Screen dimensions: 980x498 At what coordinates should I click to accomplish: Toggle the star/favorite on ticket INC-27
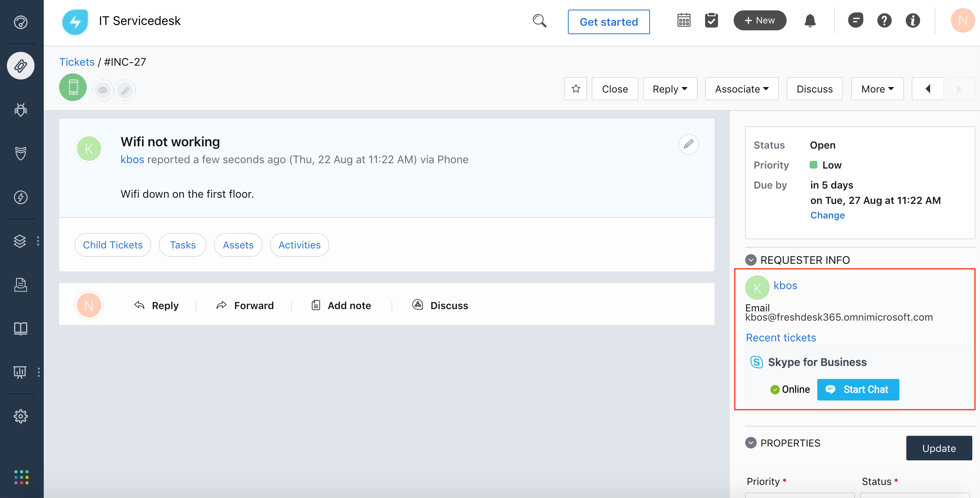(x=575, y=88)
